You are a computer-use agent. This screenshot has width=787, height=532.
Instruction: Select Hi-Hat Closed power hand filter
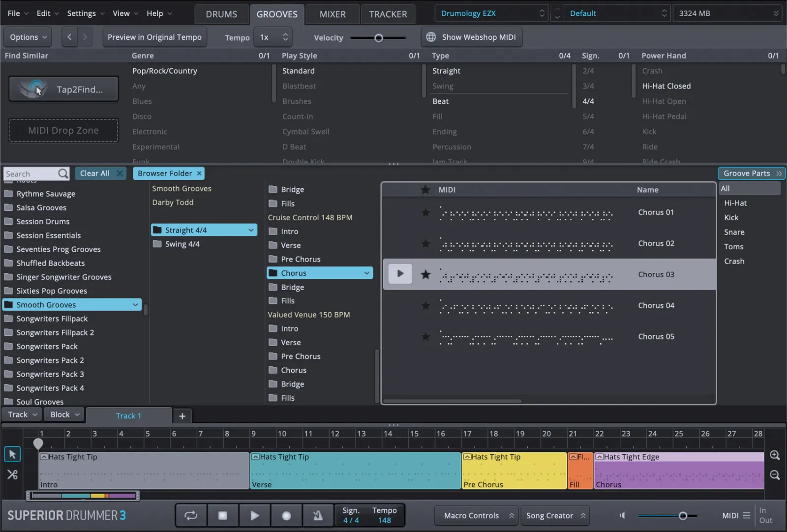(x=666, y=86)
